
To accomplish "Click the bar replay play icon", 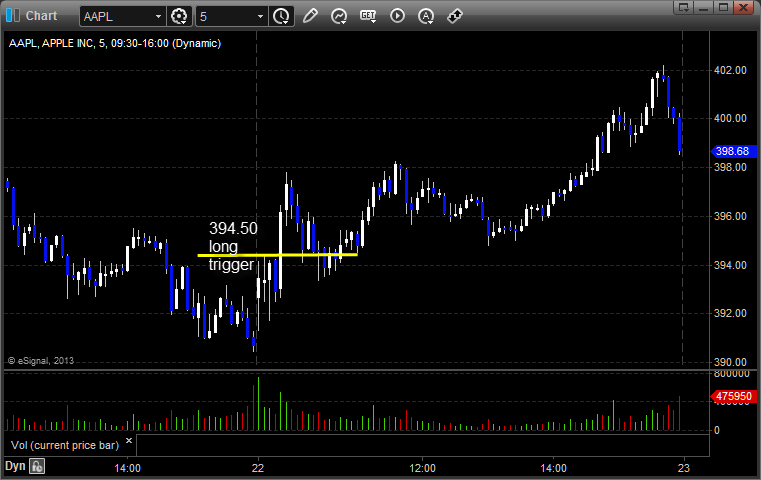I will coord(397,16).
